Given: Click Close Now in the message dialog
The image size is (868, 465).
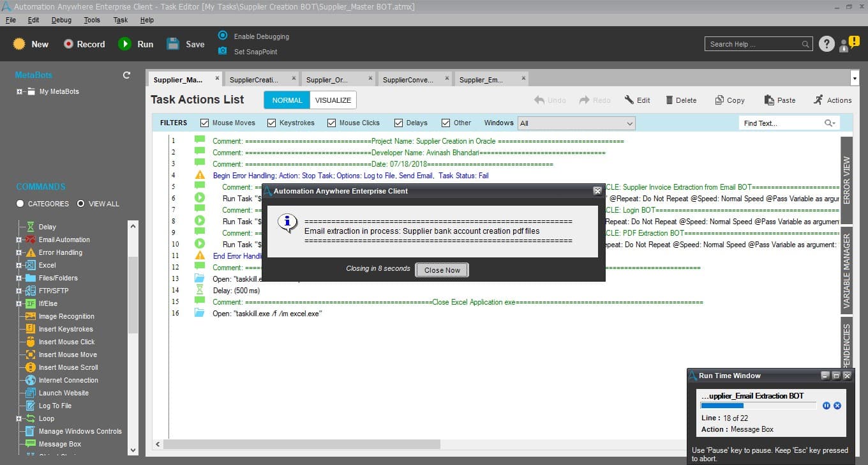Looking at the screenshot, I should pos(442,270).
